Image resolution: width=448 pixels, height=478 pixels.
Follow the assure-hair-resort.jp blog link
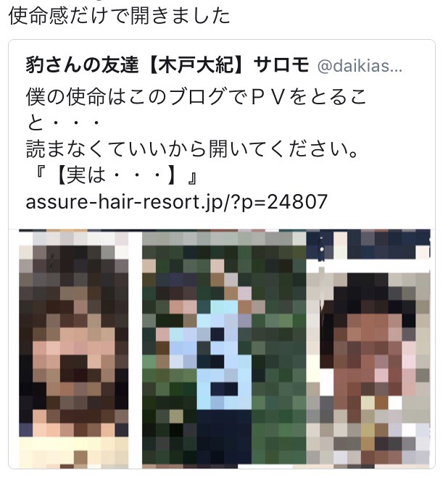176,201
